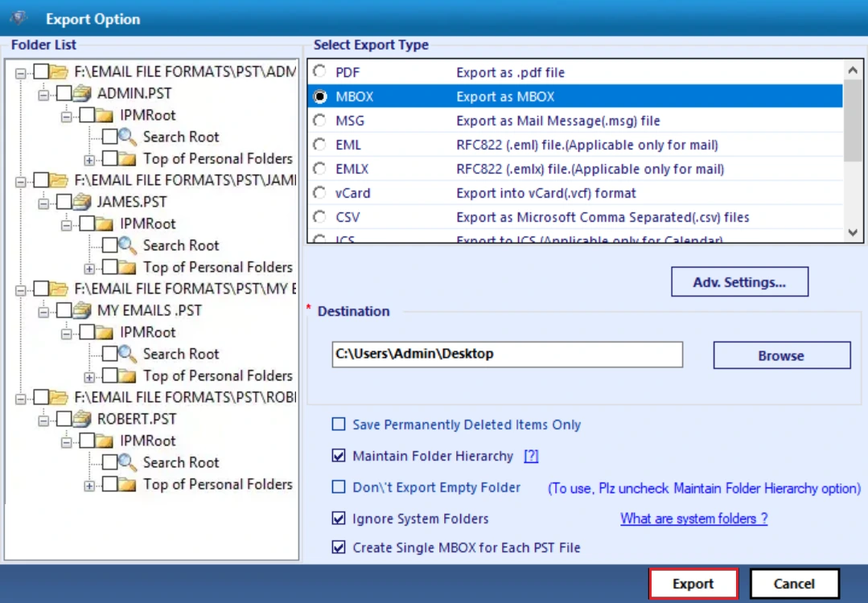Click the MY EMAILS .PST file icon
Screen dimensions: 868x603
[82, 310]
